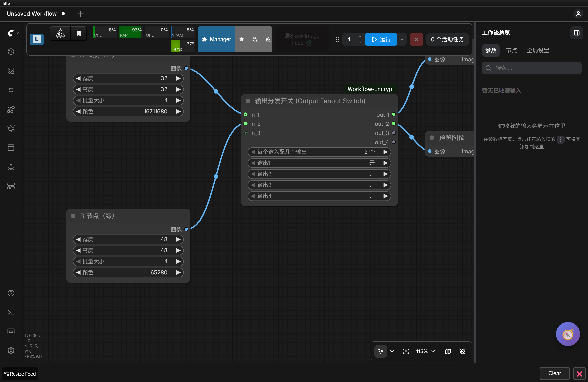
Task: Expand the run button dropdown arrow
Action: (x=402, y=39)
